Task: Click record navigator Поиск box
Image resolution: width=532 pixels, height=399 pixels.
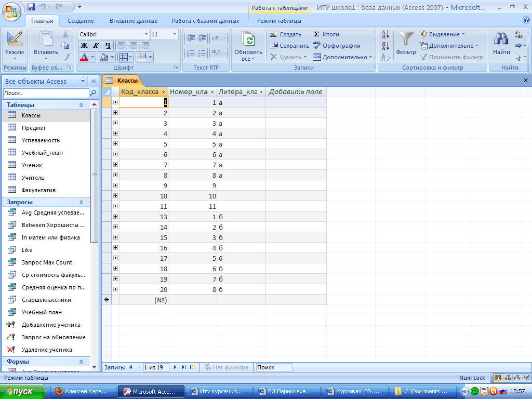Action: 274,367
